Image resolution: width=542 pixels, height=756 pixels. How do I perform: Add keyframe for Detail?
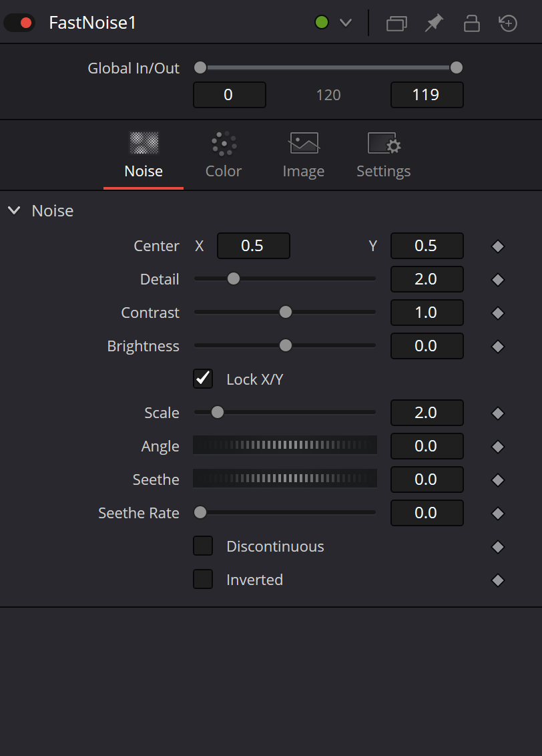[498, 280]
